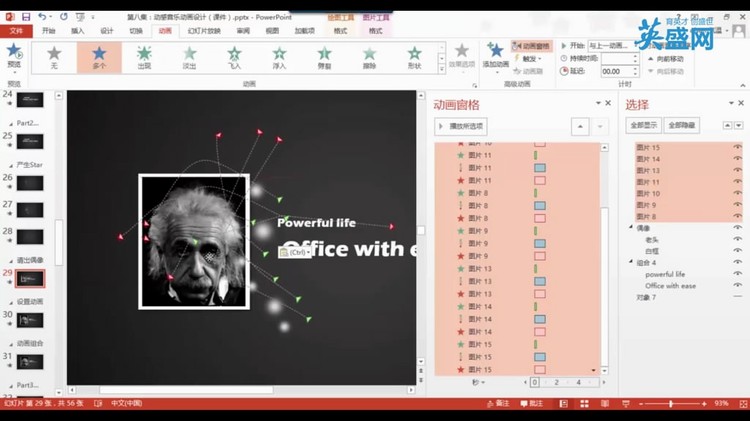The image size is (750, 421).
Task: Hide 图片 10 via its eye icon
Action: pyautogui.click(x=737, y=193)
